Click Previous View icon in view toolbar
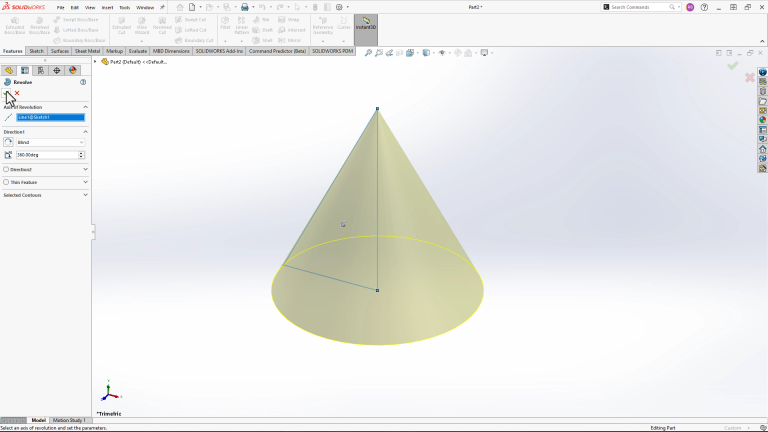This screenshot has width=768, height=432. click(389, 53)
